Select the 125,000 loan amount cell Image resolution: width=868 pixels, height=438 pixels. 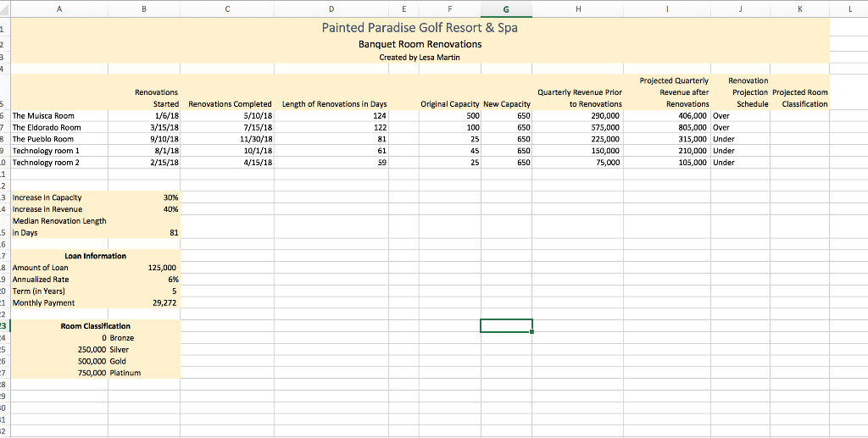(x=144, y=268)
